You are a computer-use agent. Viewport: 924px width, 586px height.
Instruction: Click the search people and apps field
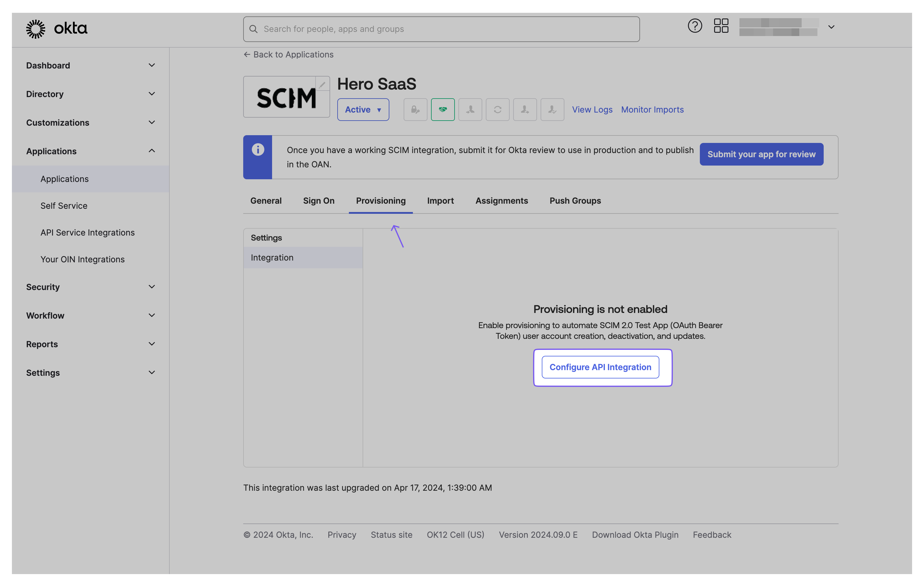441,29
